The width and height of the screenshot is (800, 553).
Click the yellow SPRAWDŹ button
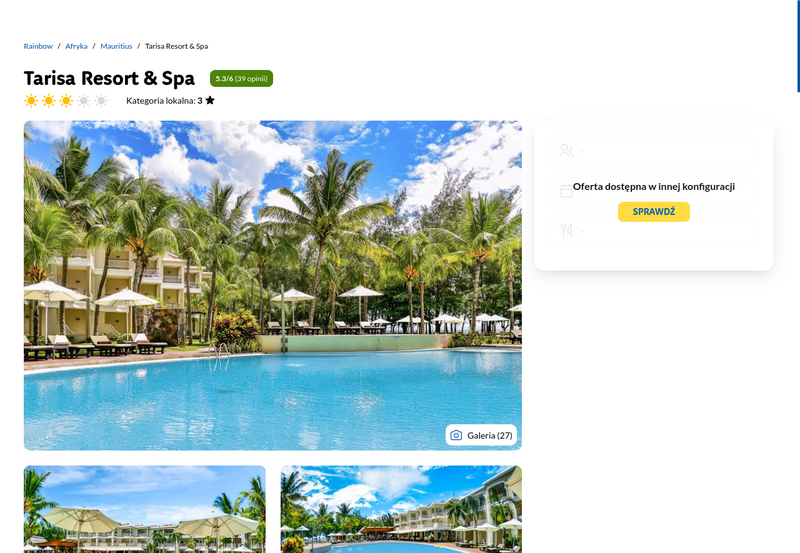(654, 212)
